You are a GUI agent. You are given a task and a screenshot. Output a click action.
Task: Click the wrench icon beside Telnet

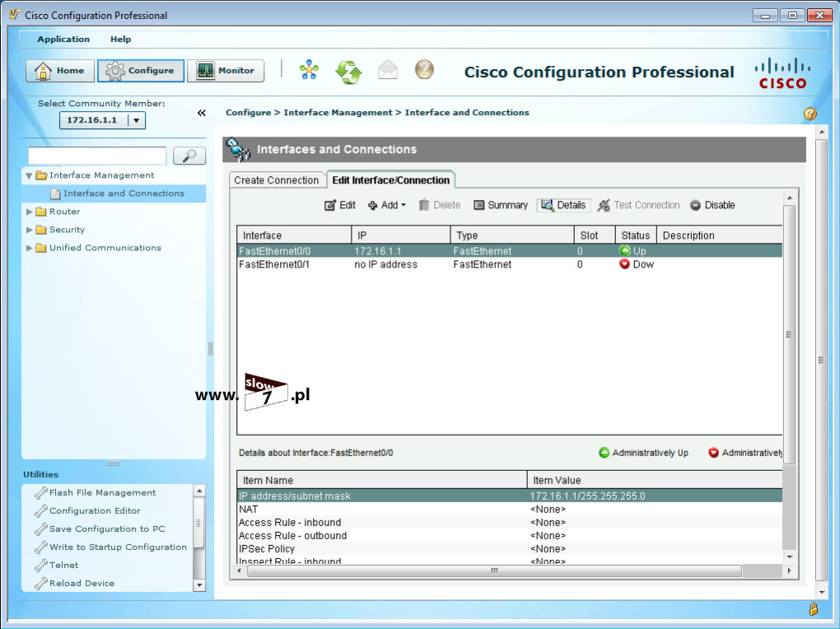point(40,566)
